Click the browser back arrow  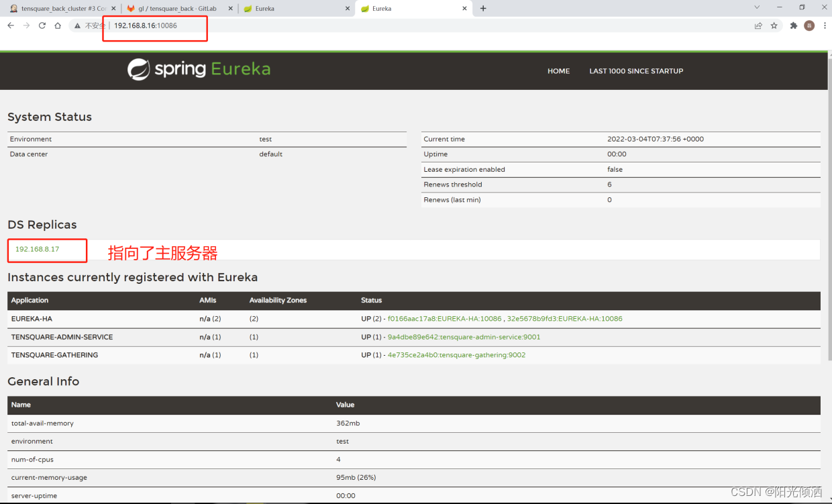10,26
